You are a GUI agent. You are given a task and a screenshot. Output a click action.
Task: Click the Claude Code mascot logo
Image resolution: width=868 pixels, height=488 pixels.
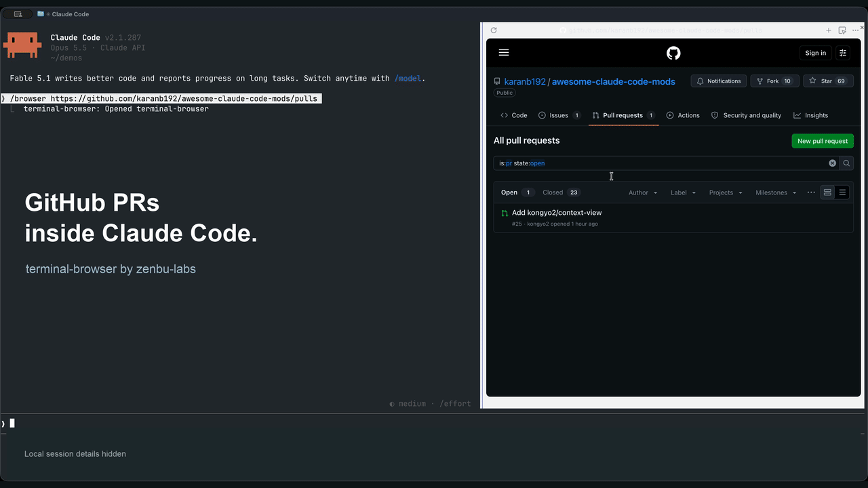[x=22, y=45]
